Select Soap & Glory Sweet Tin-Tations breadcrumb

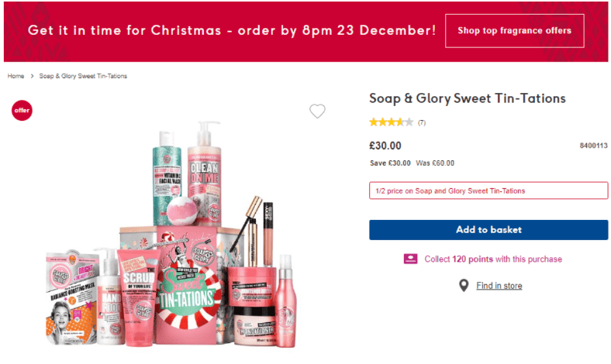click(x=83, y=76)
